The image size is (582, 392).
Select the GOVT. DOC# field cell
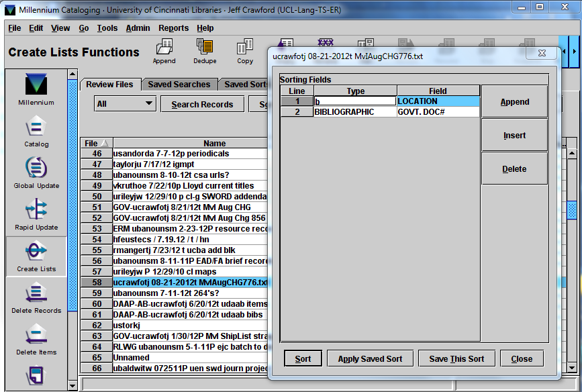click(438, 112)
